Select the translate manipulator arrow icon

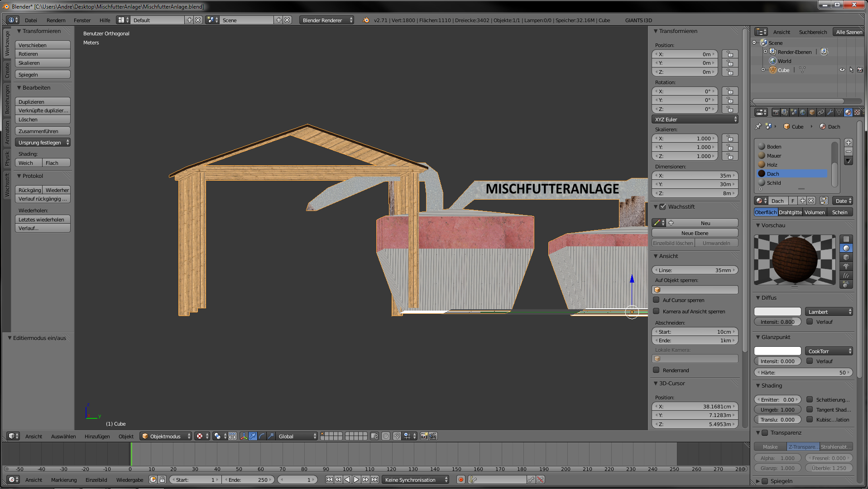tap(253, 436)
